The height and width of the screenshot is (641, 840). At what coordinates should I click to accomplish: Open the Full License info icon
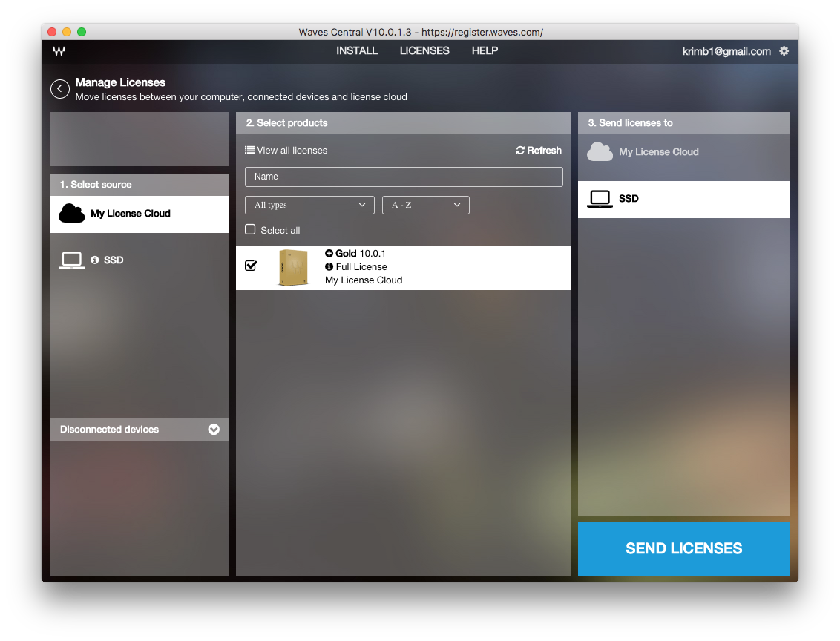[x=329, y=266]
